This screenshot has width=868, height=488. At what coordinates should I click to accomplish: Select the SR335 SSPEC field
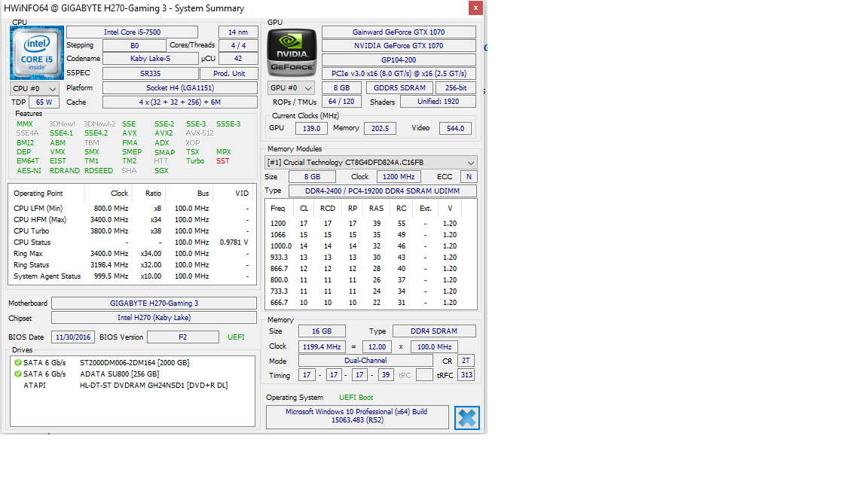tap(150, 73)
